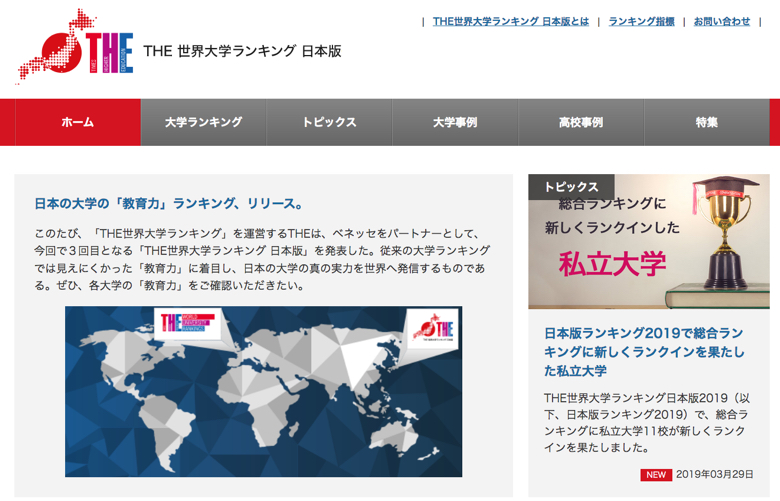Image resolution: width=780 pixels, height=501 pixels.
Task: Open the 特集 navigation item
Action: 707,122
